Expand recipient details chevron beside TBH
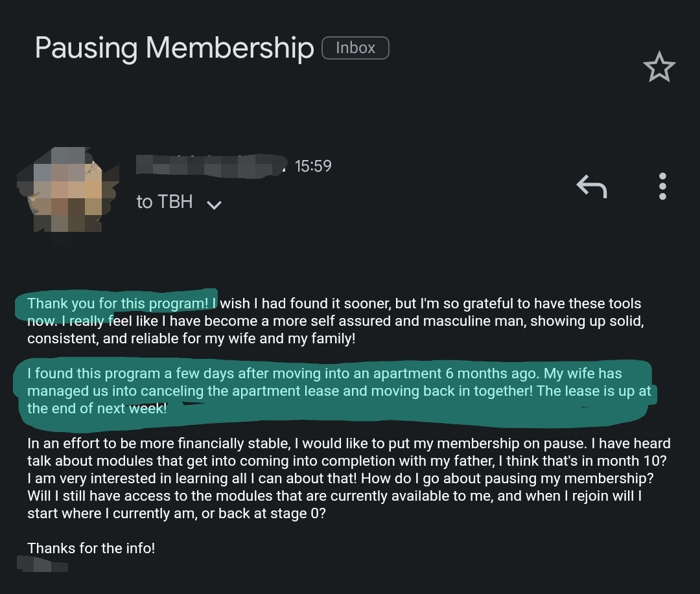 (214, 205)
